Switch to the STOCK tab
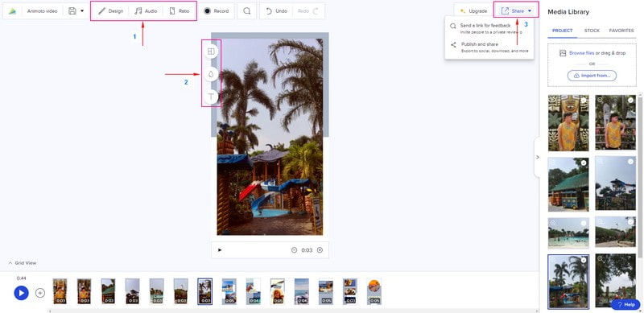The height and width of the screenshot is (313, 644). [592, 31]
